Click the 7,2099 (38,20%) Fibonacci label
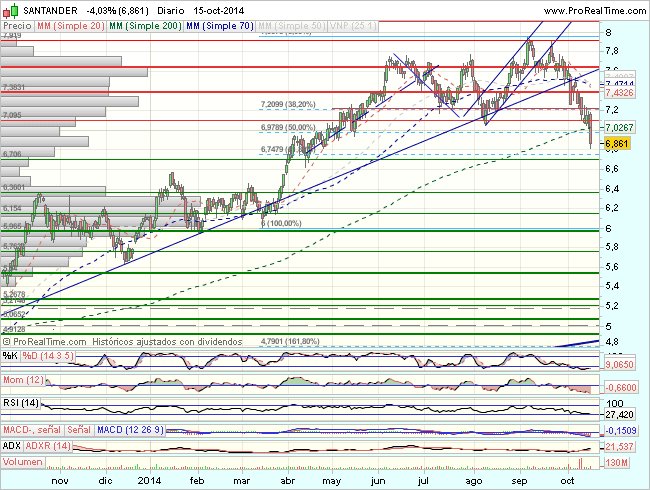Screen dimensions: 650x490 [288, 104]
